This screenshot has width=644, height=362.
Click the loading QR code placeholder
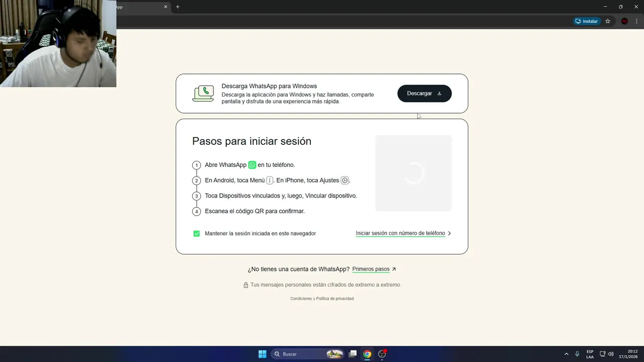coord(414,173)
